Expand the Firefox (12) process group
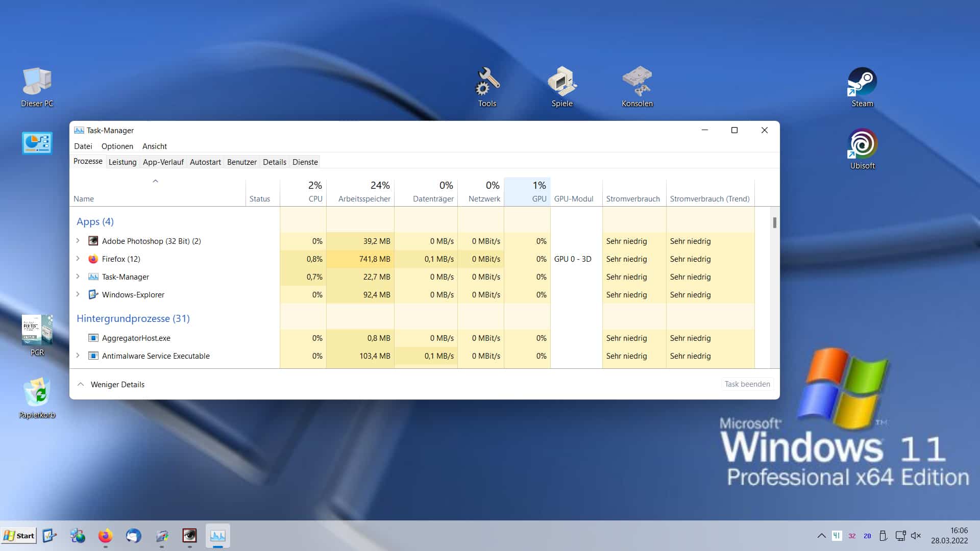The image size is (980, 551). click(x=78, y=259)
